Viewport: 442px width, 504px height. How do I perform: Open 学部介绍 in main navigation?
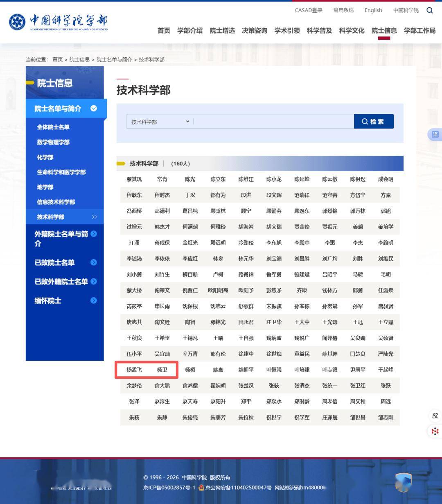point(190,31)
